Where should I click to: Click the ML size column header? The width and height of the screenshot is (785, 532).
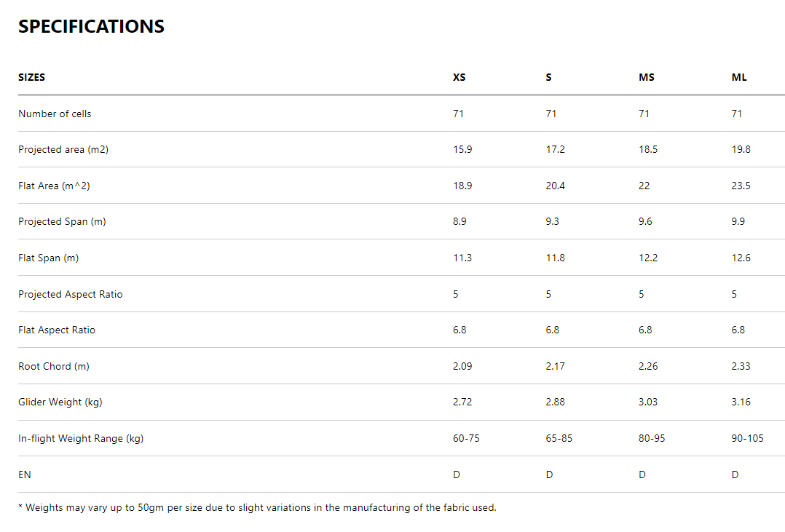(739, 77)
